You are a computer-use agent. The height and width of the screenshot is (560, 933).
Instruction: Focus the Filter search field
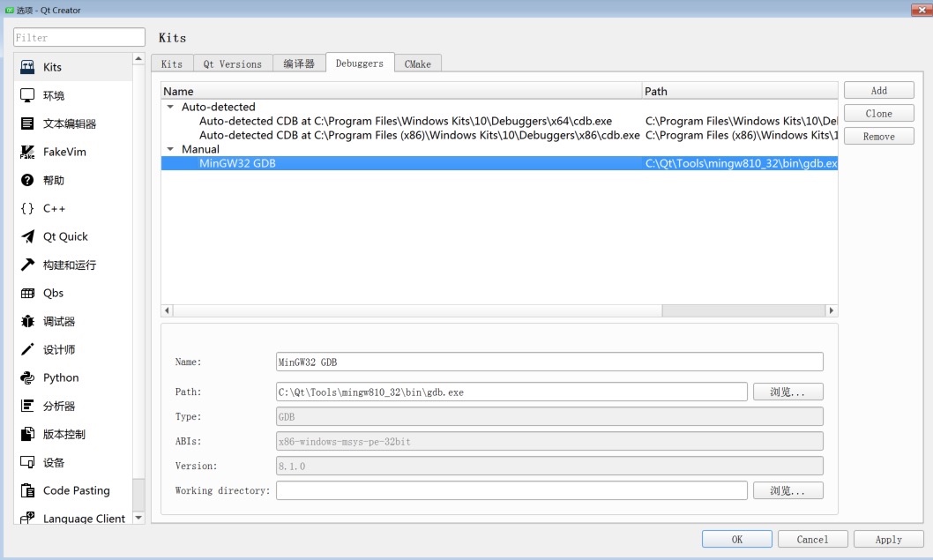[x=79, y=38]
